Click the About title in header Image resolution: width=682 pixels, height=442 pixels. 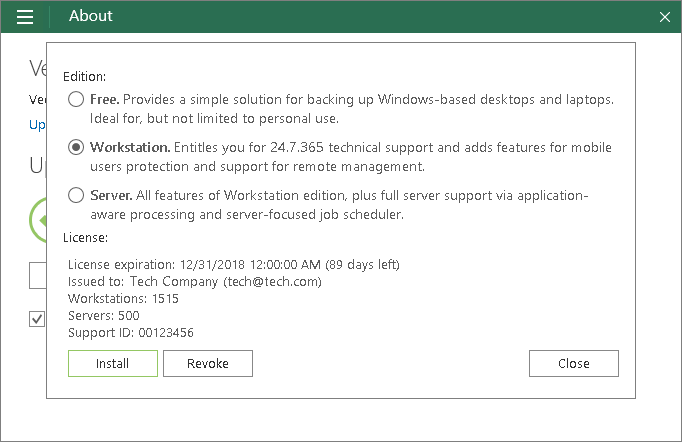(x=91, y=16)
